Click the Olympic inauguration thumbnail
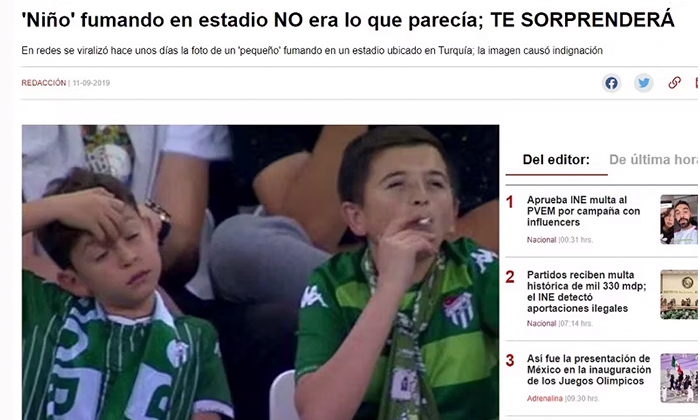Viewport: 700px width, 420px height. click(679, 378)
